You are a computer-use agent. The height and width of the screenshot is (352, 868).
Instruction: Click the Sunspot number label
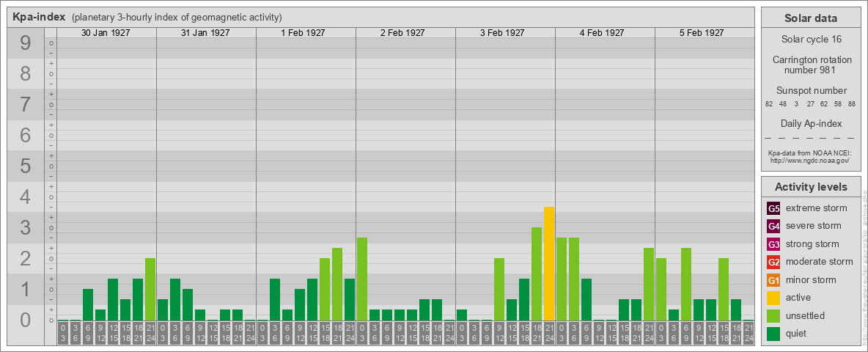coord(811,91)
